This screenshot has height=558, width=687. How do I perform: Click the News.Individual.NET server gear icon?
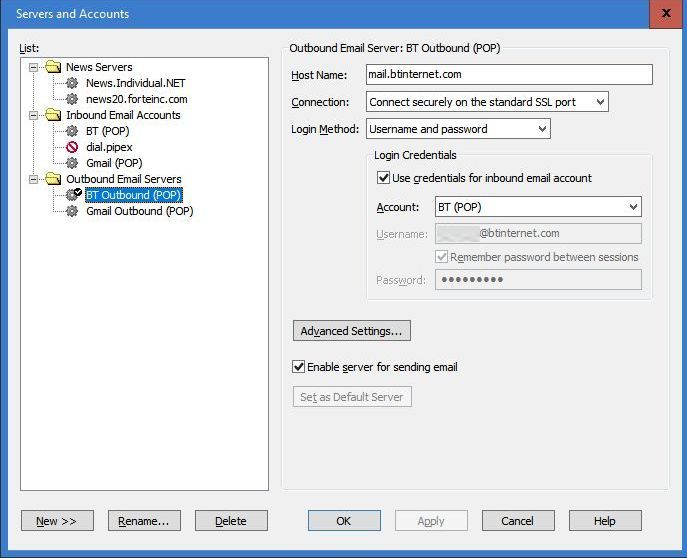pyautogui.click(x=72, y=83)
